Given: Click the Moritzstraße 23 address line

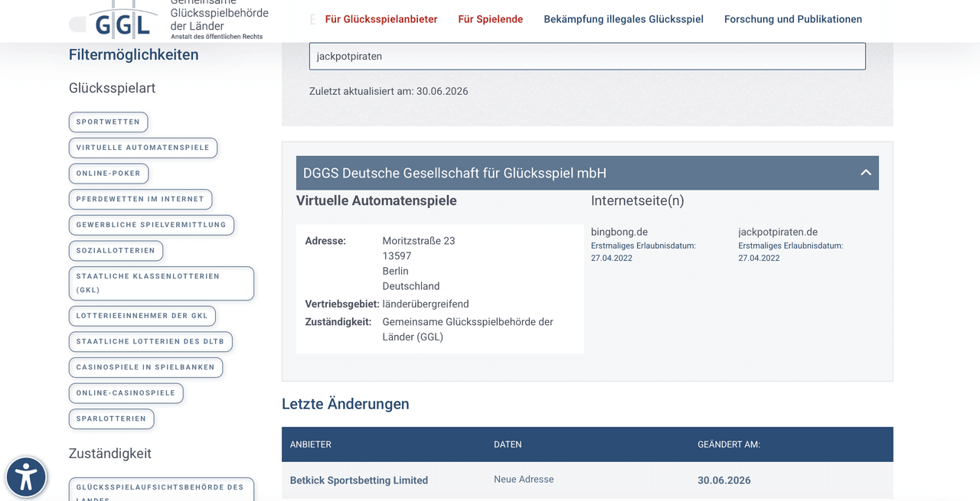Looking at the screenshot, I should tap(419, 241).
